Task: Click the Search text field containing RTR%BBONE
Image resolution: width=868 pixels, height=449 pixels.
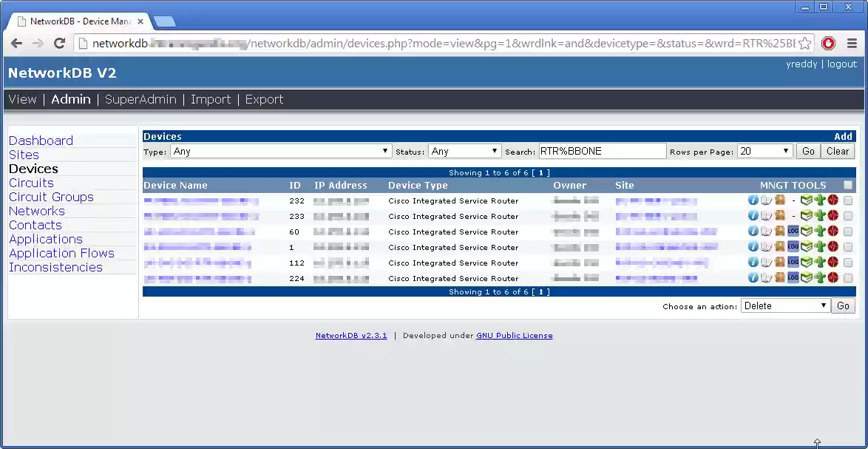Action: (602, 151)
